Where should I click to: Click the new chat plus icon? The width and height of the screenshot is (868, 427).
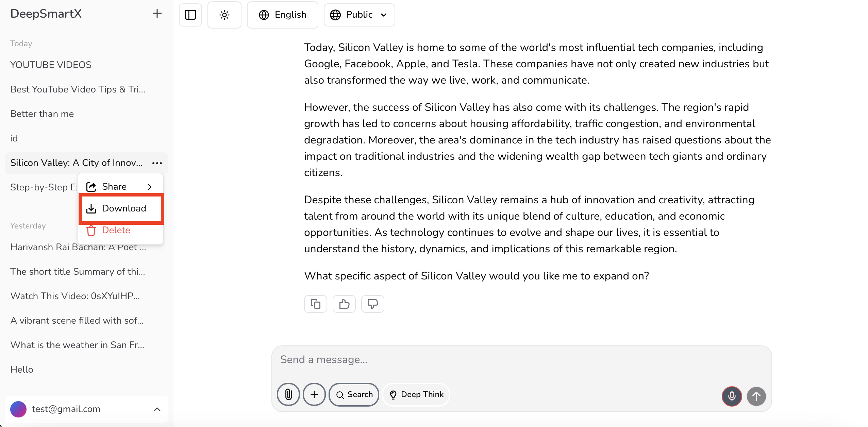coord(157,14)
